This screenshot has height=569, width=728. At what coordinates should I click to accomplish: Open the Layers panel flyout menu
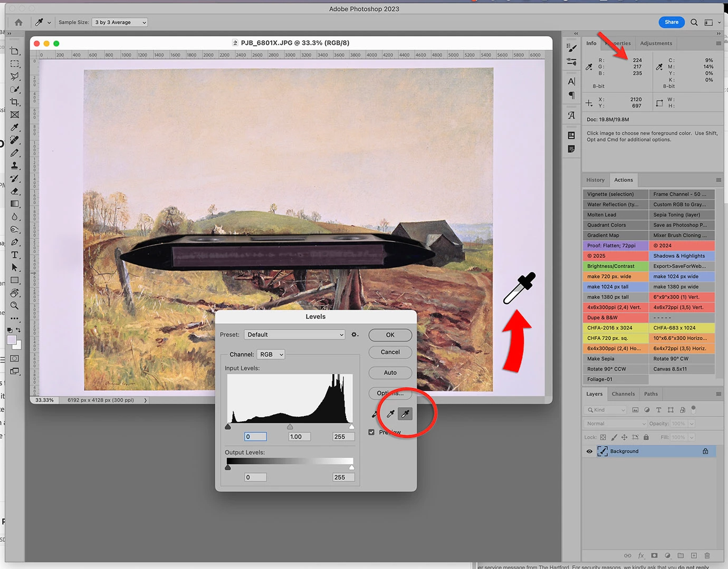point(719,394)
